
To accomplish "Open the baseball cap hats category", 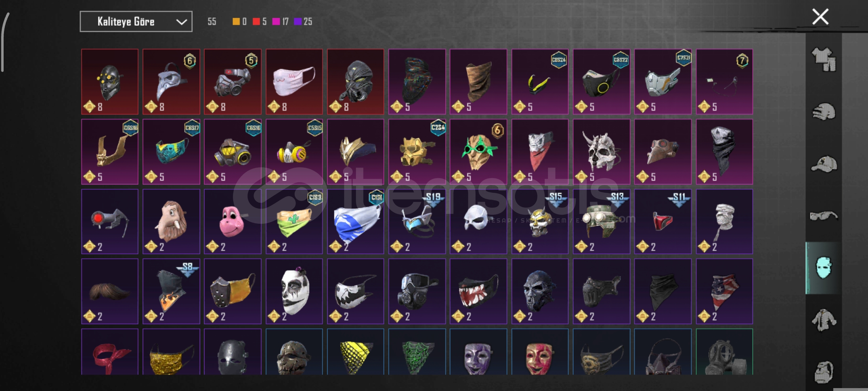I will click(x=824, y=164).
